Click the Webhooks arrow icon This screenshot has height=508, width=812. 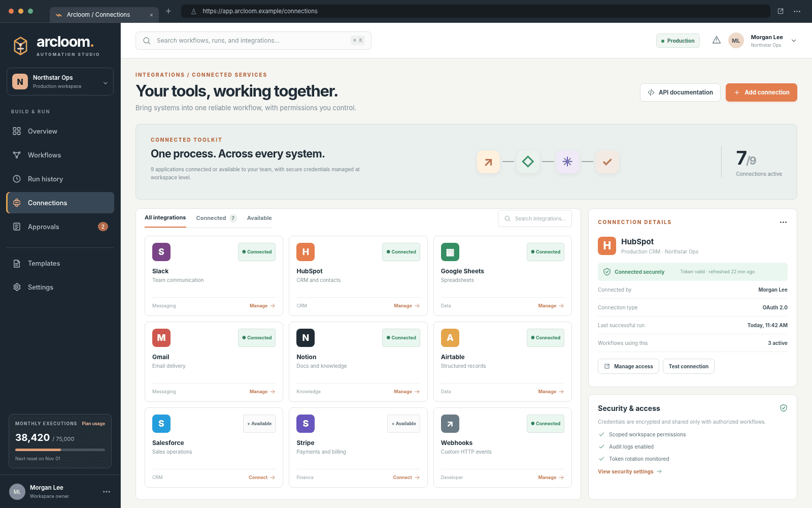click(x=450, y=424)
